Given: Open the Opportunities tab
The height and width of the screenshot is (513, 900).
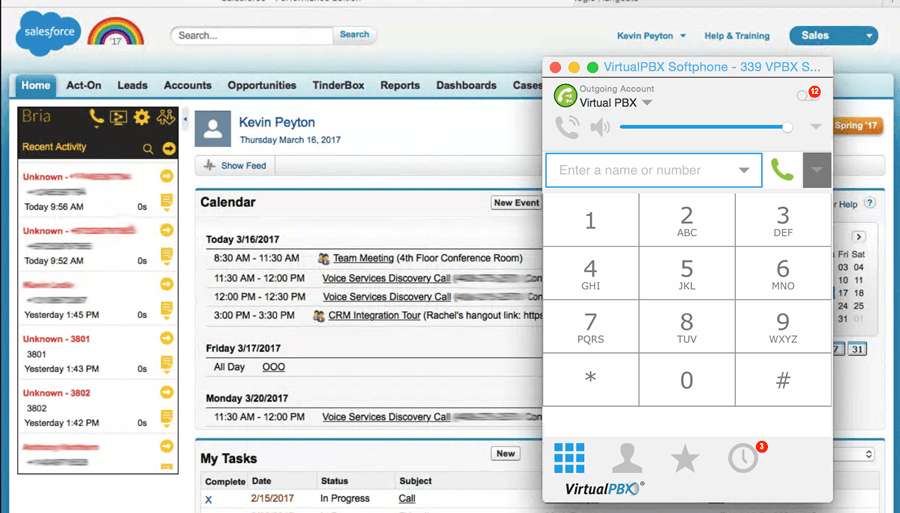Looking at the screenshot, I should [262, 86].
